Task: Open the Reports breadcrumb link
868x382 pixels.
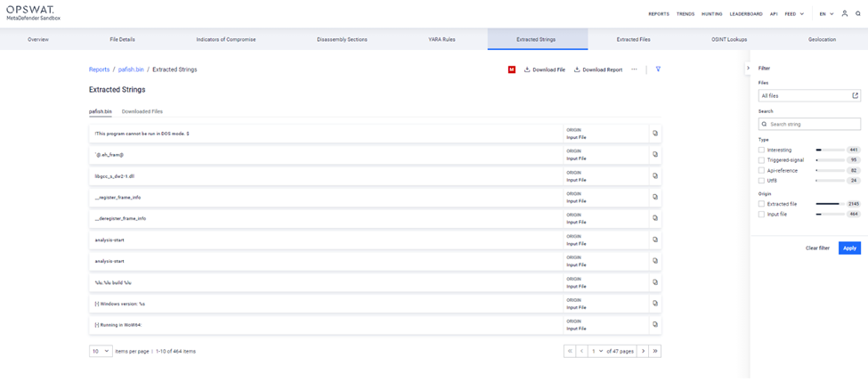Action: pos(99,69)
